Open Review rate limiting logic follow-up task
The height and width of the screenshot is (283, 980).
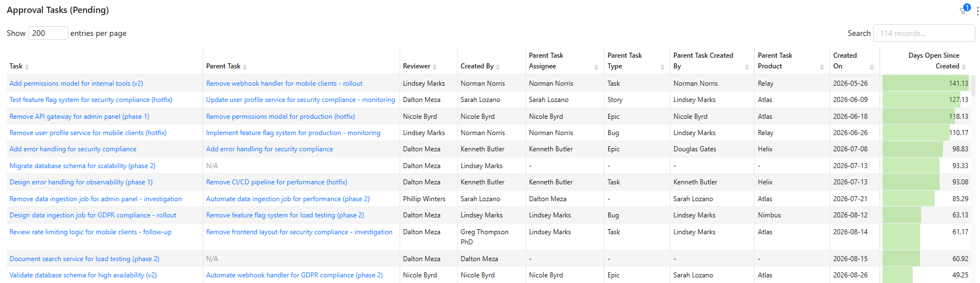91,232
